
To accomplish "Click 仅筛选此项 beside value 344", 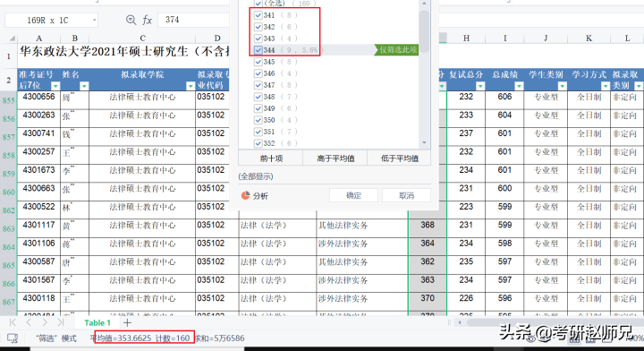I will pyautogui.click(x=397, y=50).
